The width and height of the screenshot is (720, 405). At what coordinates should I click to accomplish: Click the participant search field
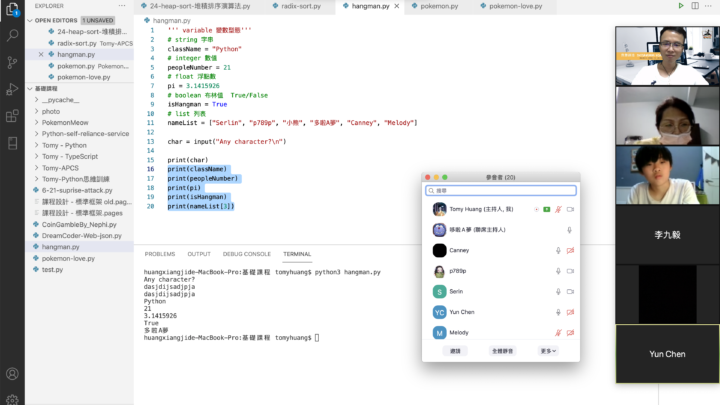click(500, 190)
